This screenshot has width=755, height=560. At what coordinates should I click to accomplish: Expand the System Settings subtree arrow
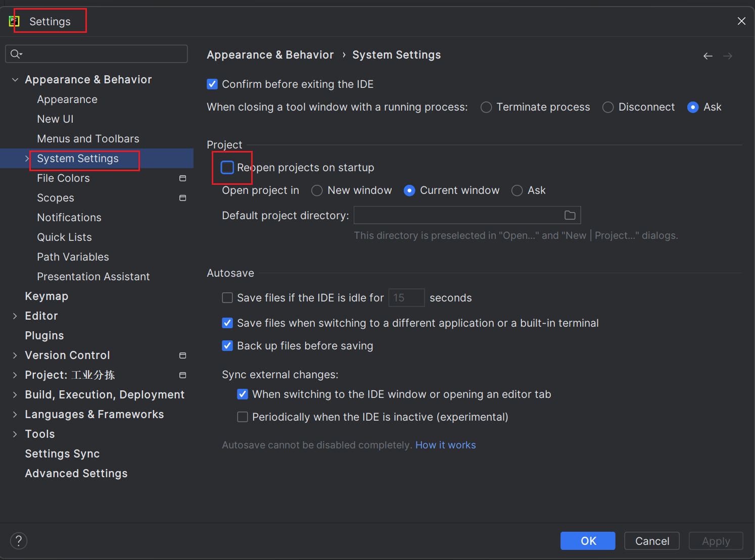[27, 159]
